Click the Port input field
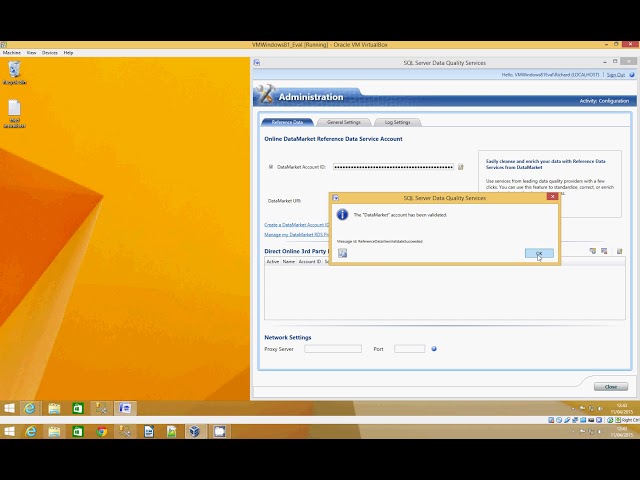Screen dimensions: 640x480 pyautogui.click(x=409, y=349)
